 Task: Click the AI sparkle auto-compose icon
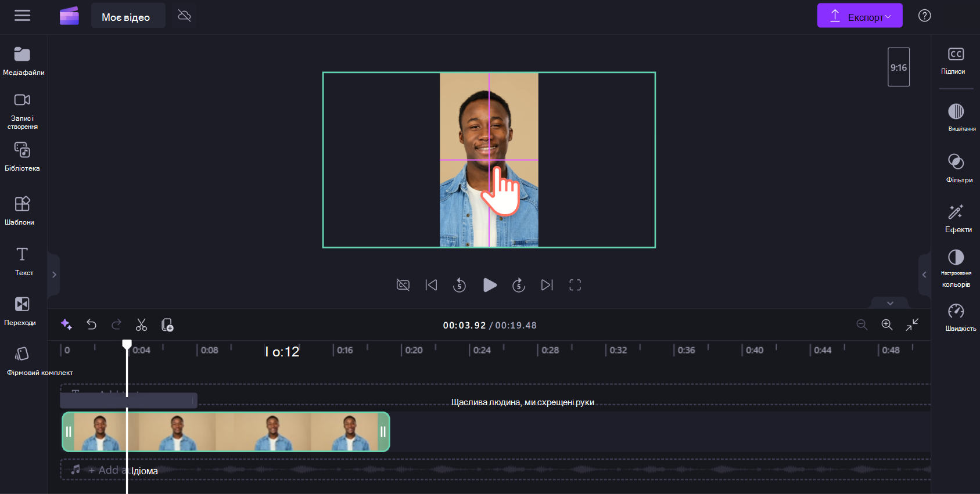click(66, 324)
